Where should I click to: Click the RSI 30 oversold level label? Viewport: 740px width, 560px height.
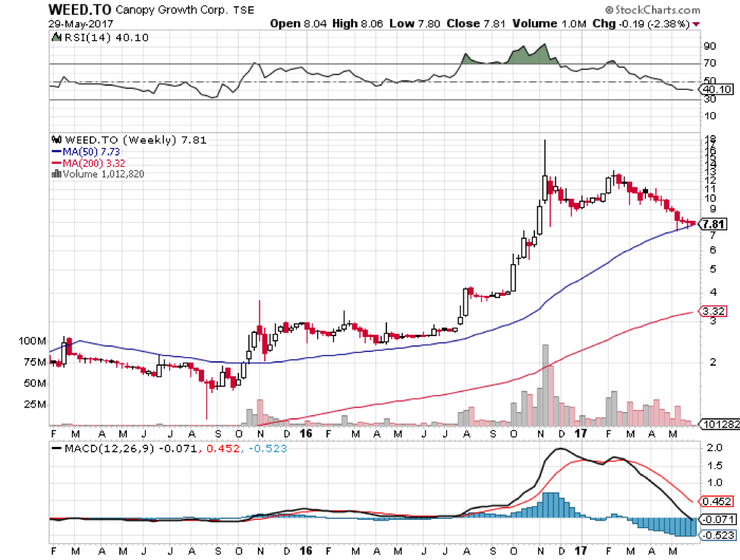pyautogui.click(x=710, y=99)
